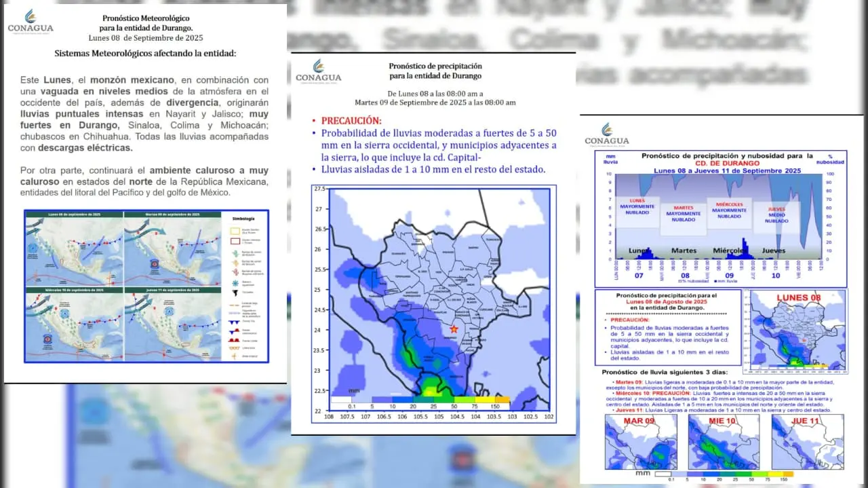868x488 pixels.
Task: Click the red star marker on the Durango precipitation map
Action: (x=454, y=329)
